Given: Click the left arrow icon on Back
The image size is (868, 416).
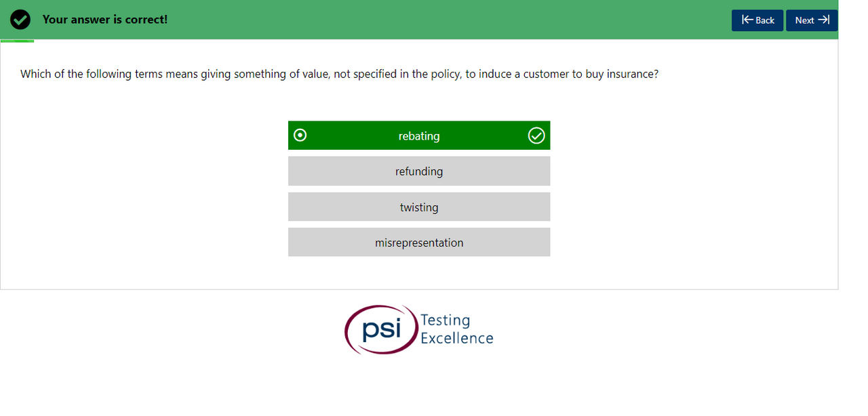Looking at the screenshot, I should click(747, 20).
